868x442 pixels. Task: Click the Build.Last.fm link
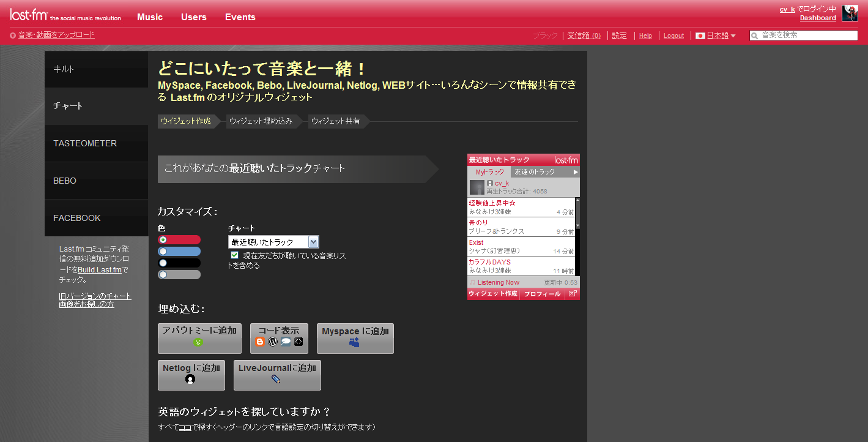point(99,269)
